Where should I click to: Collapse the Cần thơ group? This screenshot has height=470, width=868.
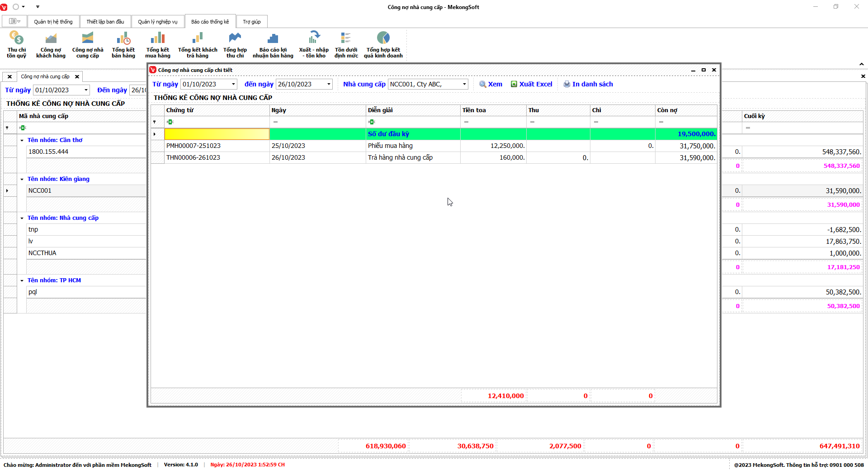point(22,141)
